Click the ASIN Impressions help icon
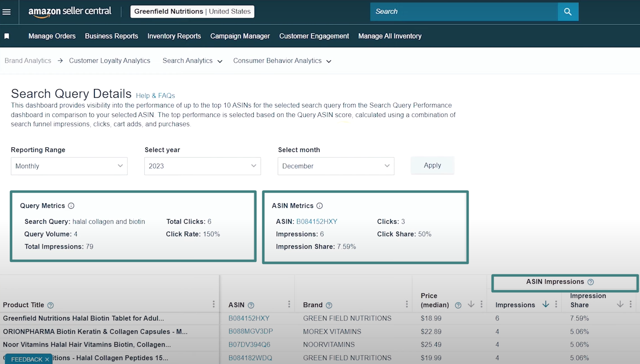The width and height of the screenshot is (640, 364). tap(590, 282)
